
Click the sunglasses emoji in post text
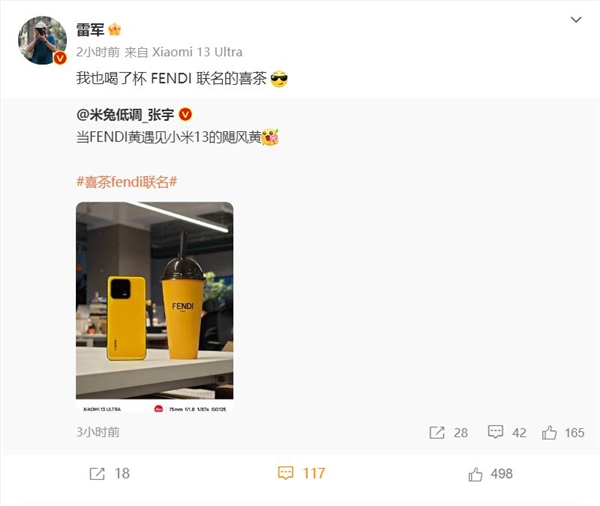click(279, 78)
